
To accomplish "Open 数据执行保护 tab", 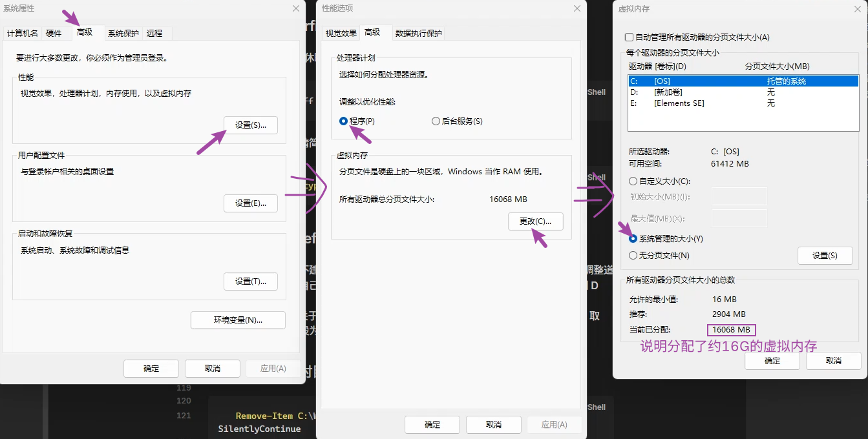I will coord(419,34).
